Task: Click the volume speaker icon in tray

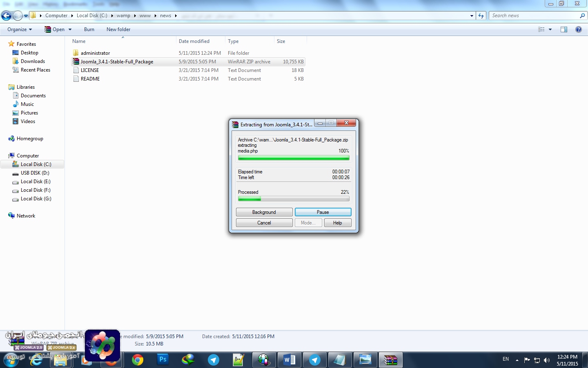Action: 547,360
